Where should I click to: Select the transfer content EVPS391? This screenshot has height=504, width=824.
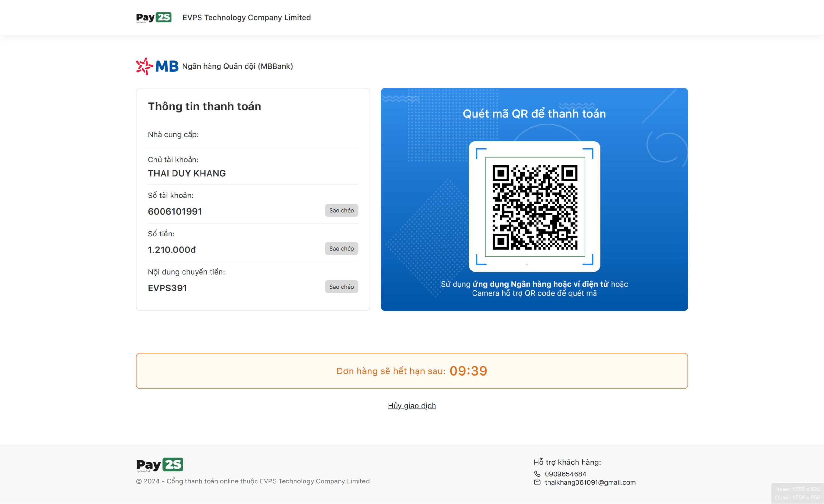click(x=168, y=288)
